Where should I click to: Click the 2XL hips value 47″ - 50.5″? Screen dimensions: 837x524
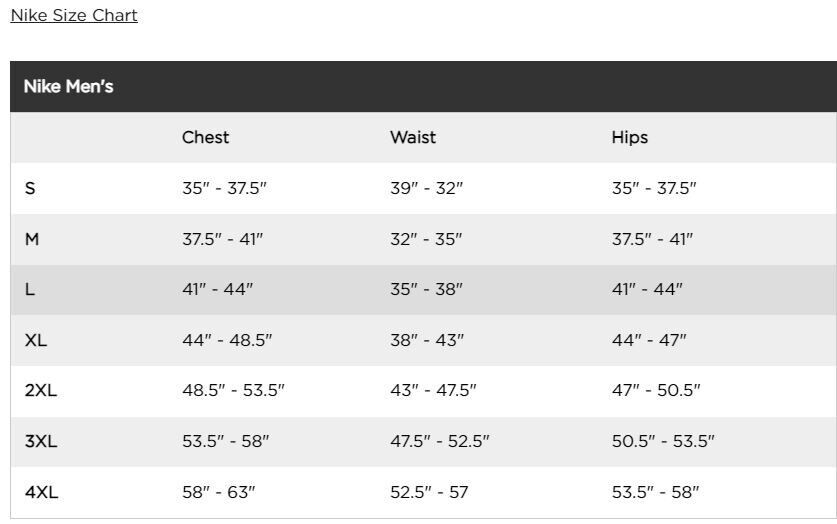(x=656, y=390)
